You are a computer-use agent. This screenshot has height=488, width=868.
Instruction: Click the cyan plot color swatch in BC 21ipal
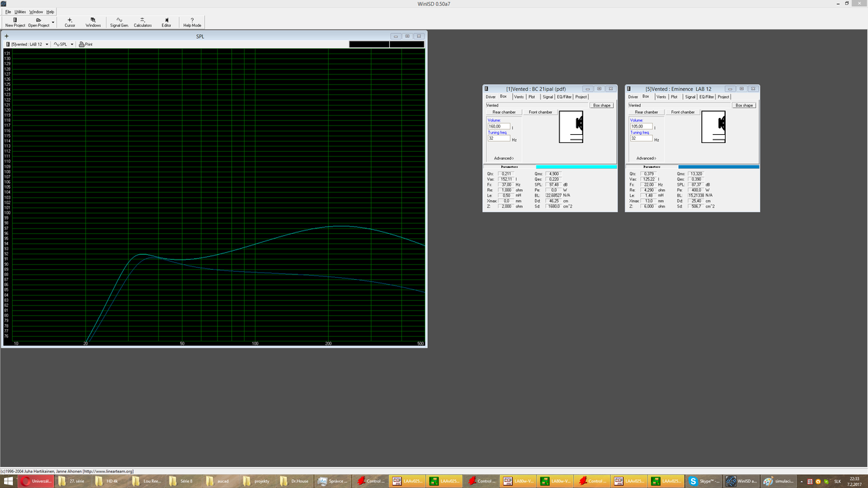[x=576, y=167]
